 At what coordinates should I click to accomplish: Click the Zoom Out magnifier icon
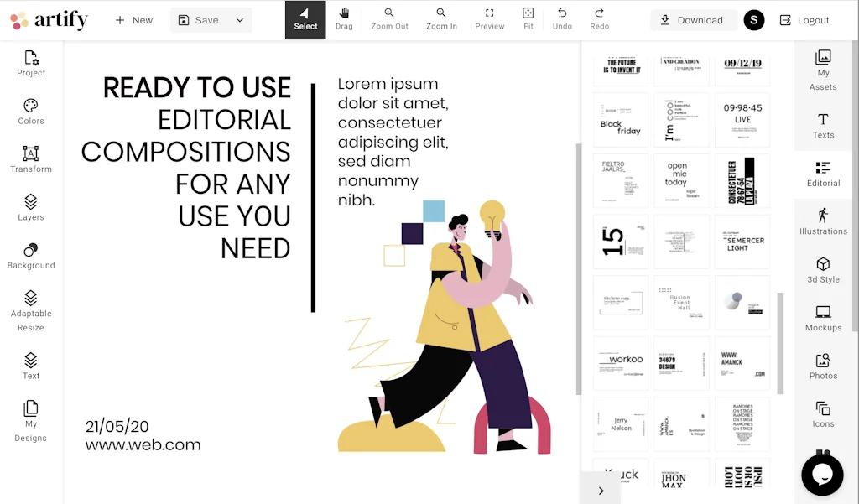coord(389,18)
